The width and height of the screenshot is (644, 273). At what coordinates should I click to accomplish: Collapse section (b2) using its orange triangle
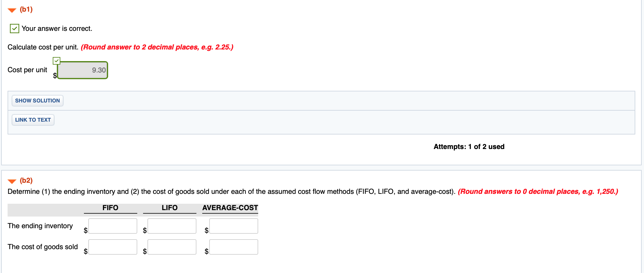(12, 181)
